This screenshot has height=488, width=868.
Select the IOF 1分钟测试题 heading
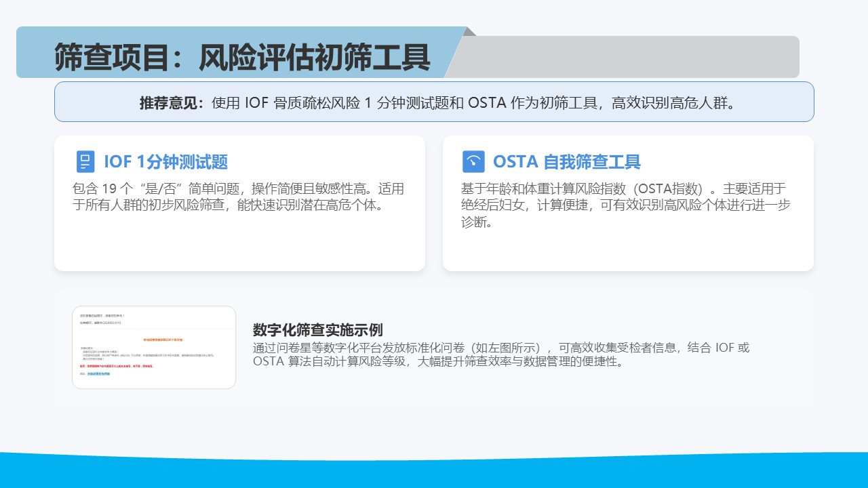pos(165,162)
